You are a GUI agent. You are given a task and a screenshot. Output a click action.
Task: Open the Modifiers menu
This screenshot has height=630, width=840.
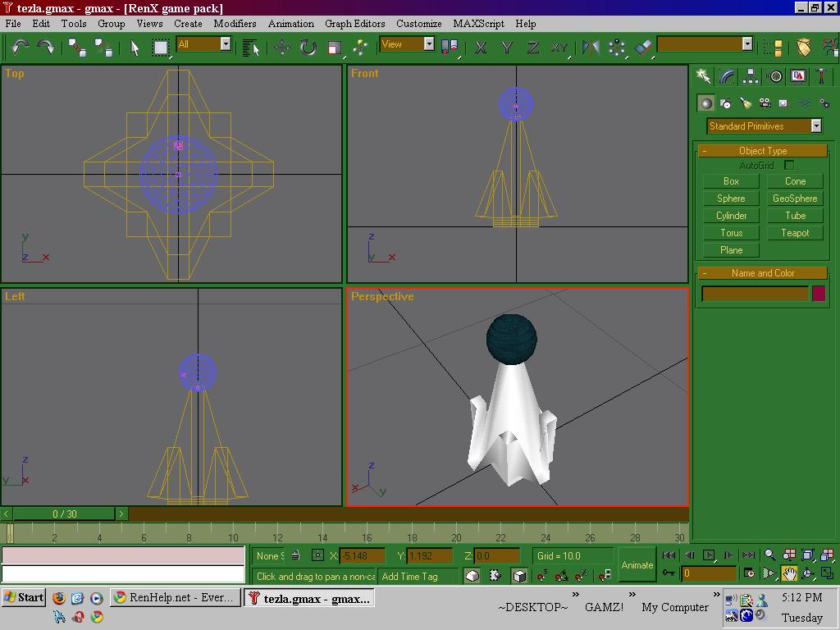click(235, 24)
